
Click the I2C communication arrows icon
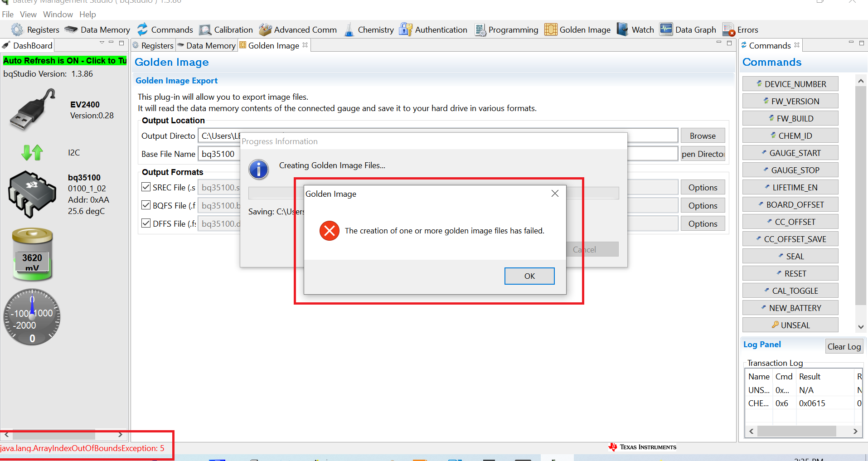pos(32,152)
